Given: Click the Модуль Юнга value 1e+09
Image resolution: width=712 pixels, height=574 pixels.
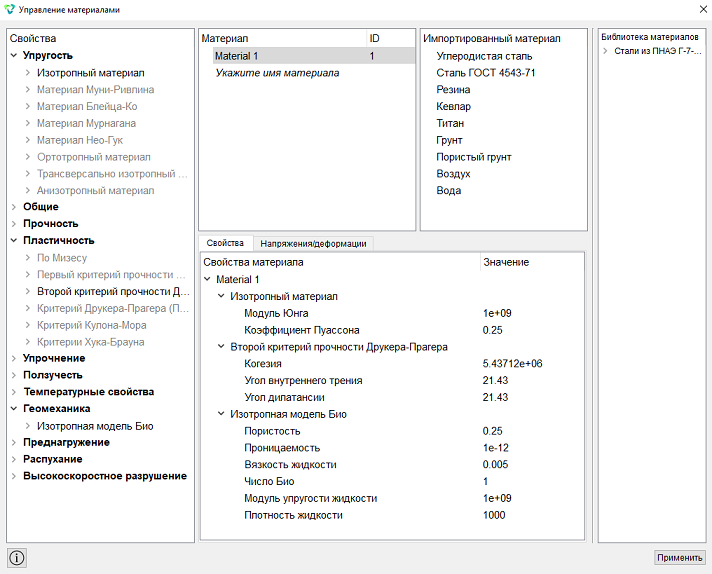Looking at the screenshot, I should tap(497, 313).
